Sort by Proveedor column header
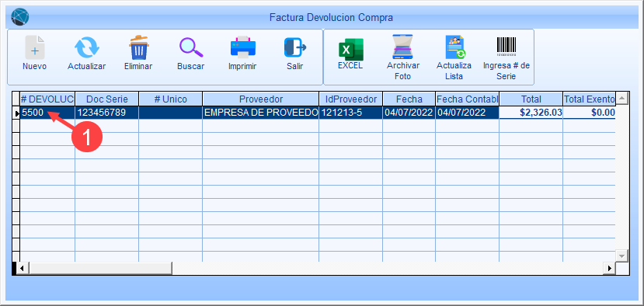Viewport: 644px width, 306px height. (x=261, y=99)
